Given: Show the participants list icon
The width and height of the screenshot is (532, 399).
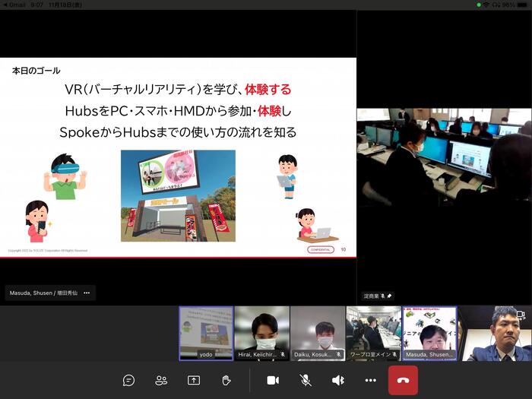Looking at the screenshot, I should 161,380.
